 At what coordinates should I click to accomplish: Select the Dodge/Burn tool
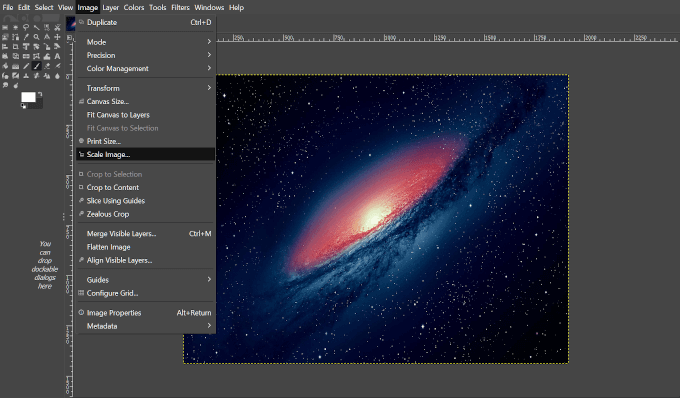[x=16, y=85]
